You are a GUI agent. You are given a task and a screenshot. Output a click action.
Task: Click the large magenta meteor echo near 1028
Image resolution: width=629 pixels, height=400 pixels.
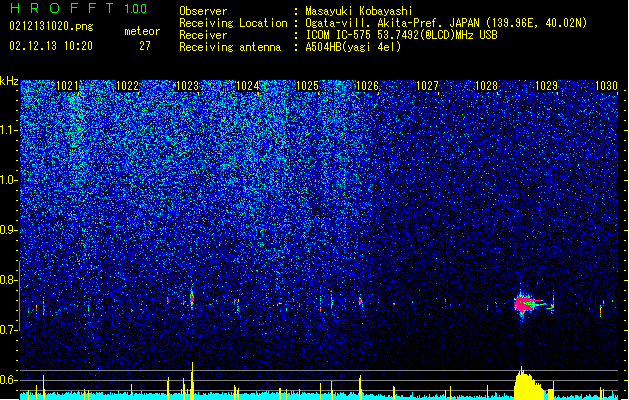pyautogui.click(x=523, y=304)
